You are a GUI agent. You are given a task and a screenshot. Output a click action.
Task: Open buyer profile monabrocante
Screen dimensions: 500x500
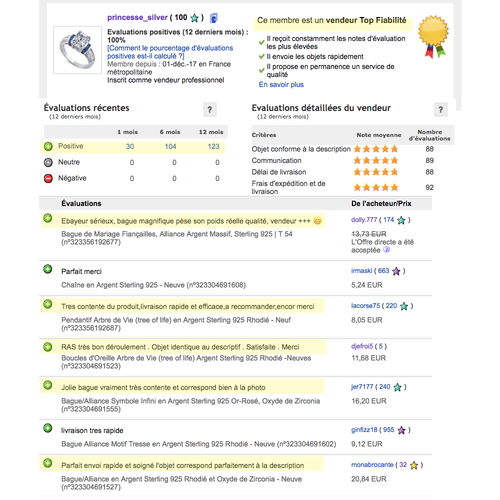(372, 465)
